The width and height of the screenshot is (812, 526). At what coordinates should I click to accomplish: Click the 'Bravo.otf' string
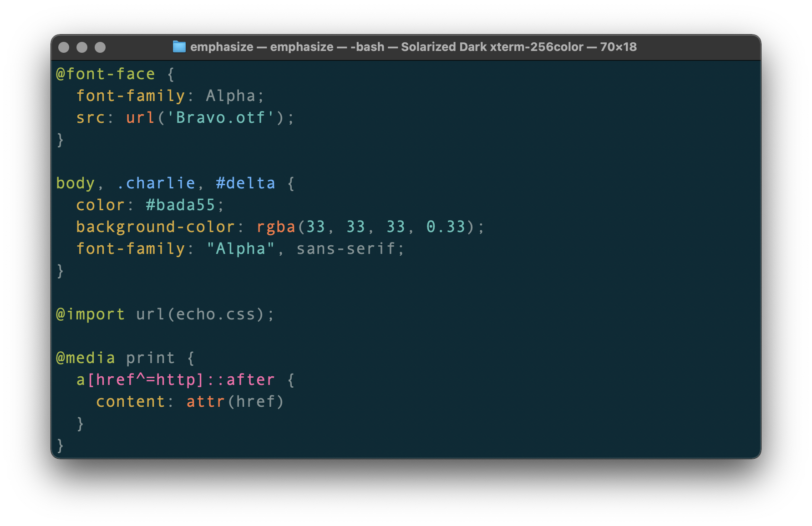pos(221,117)
